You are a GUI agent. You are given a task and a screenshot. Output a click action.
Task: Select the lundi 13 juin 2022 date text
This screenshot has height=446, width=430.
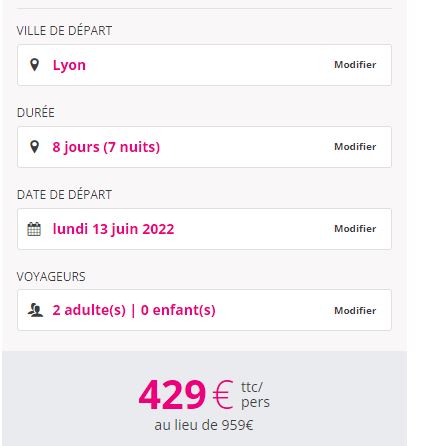113,229
